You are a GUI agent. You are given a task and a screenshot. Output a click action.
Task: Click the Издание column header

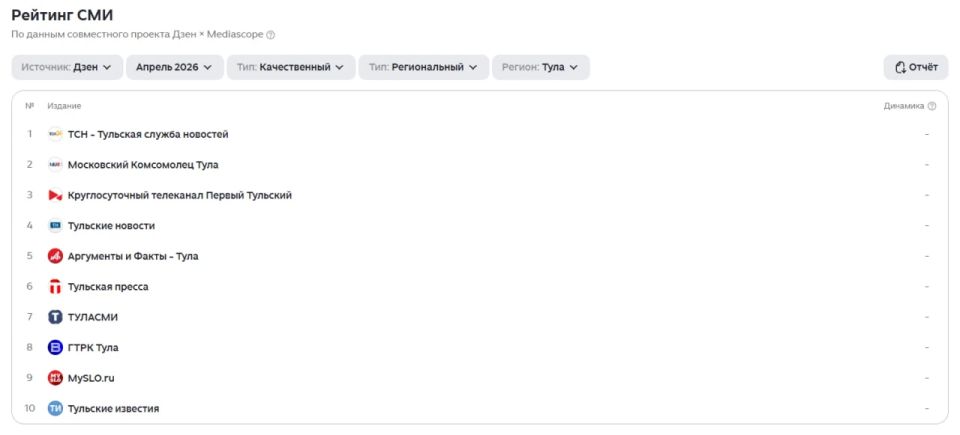tap(64, 106)
